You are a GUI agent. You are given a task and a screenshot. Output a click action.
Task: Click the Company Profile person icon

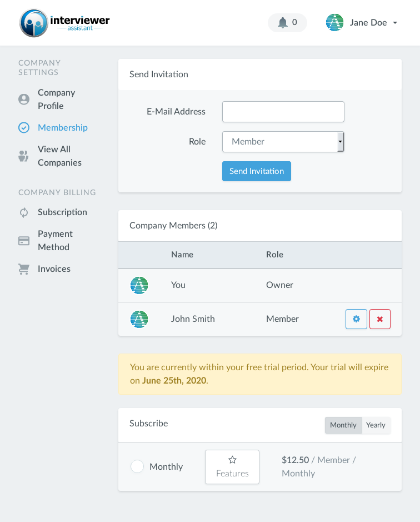[x=24, y=100]
